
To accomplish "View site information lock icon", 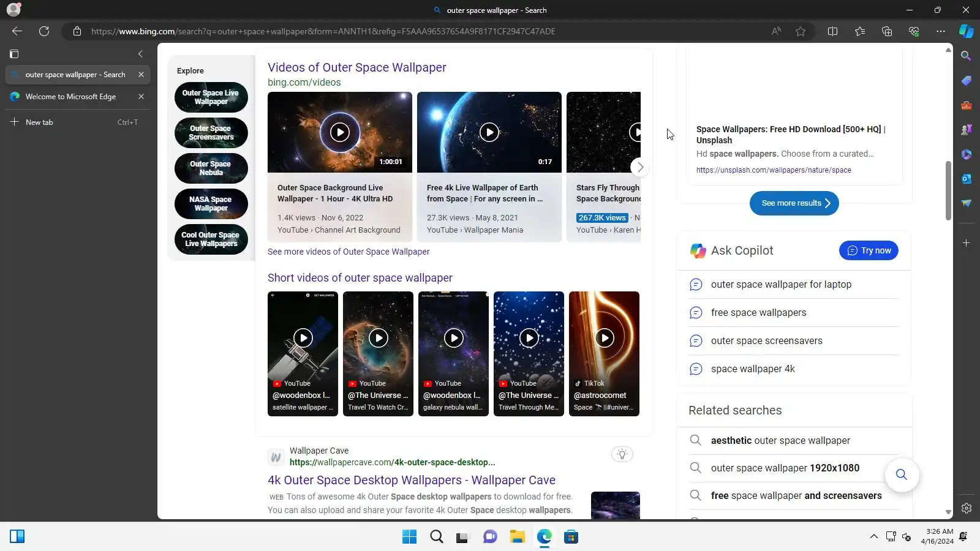I will click(77, 31).
